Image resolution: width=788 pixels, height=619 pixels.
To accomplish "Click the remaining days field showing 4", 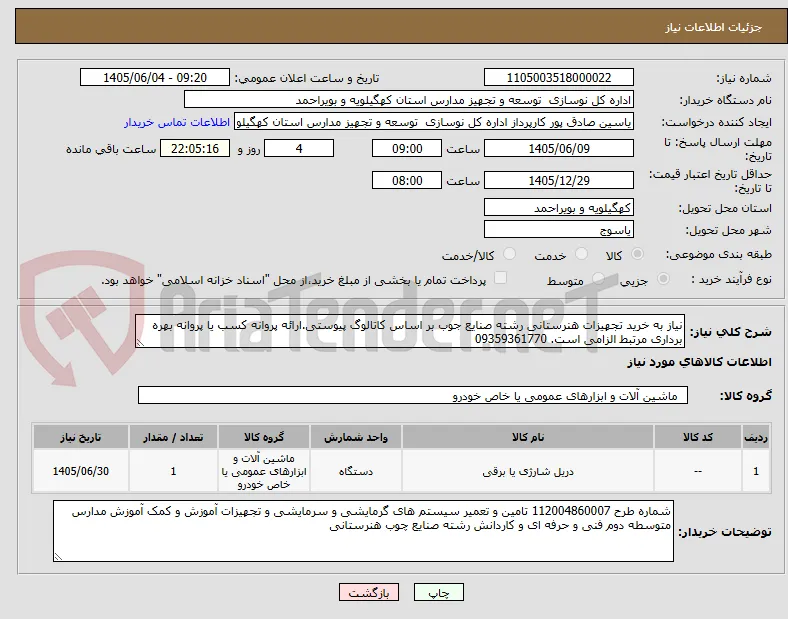I will click(x=299, y=149).
